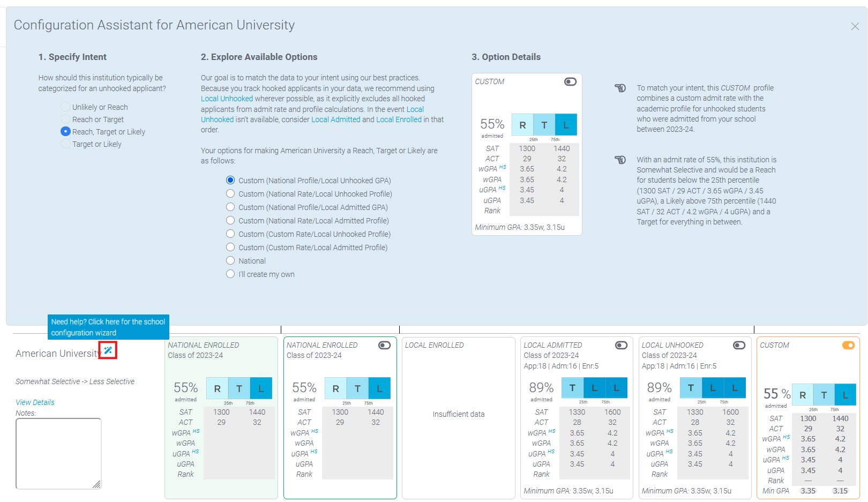Turn off the orange Custom card switch
This screenshot has width=868, height=502.
(848, 345)
